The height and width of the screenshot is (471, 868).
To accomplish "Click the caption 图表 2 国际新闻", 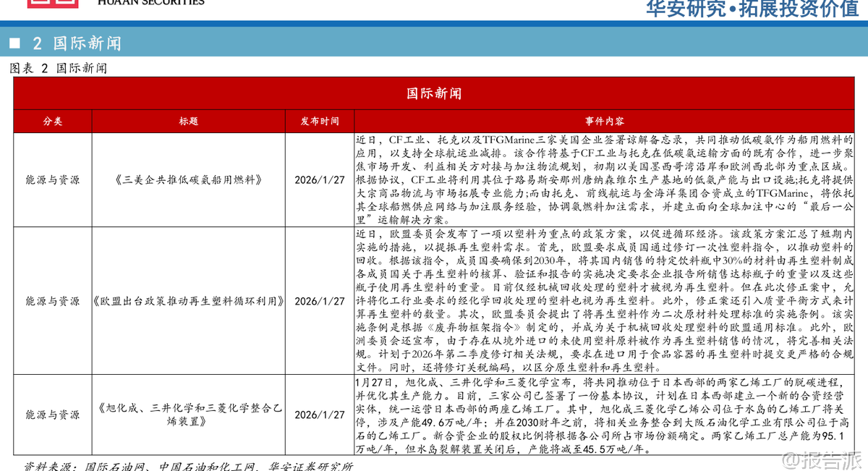I will tap(59, 69).
